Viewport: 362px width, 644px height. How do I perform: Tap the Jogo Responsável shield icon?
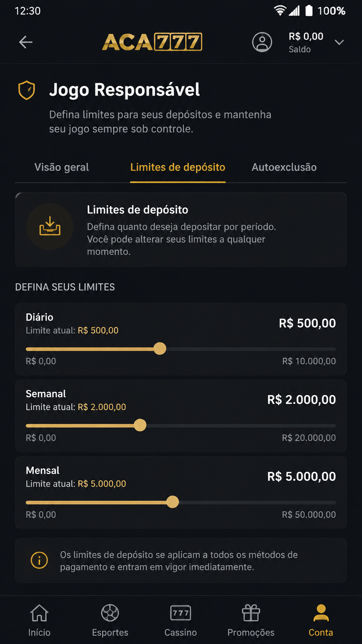[x=27, y=90]
